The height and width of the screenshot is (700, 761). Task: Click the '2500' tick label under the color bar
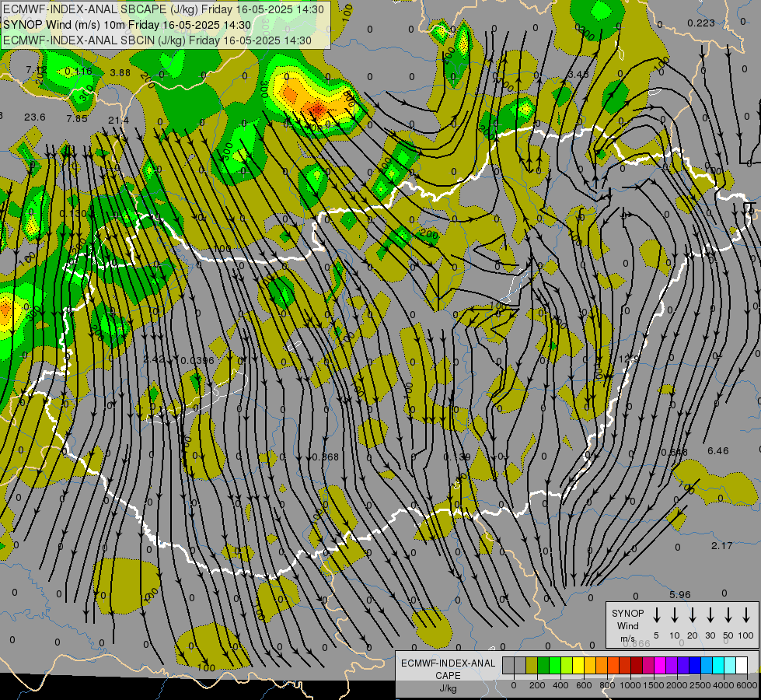(700, 685)
